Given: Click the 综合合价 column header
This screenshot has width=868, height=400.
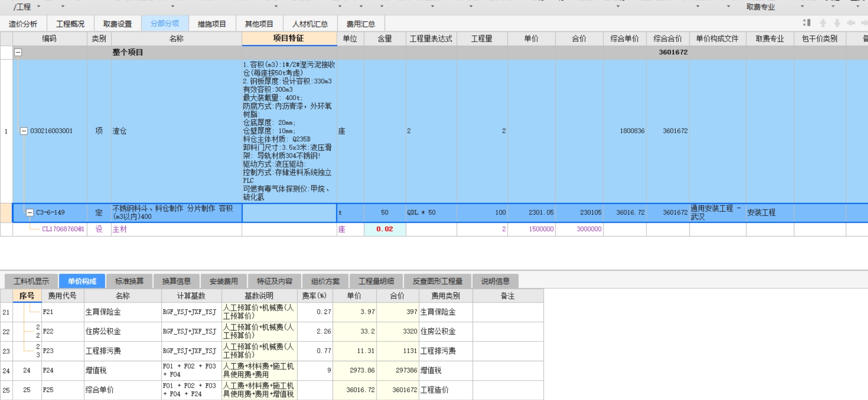Looking at the screenshot, I should [668, 39].
